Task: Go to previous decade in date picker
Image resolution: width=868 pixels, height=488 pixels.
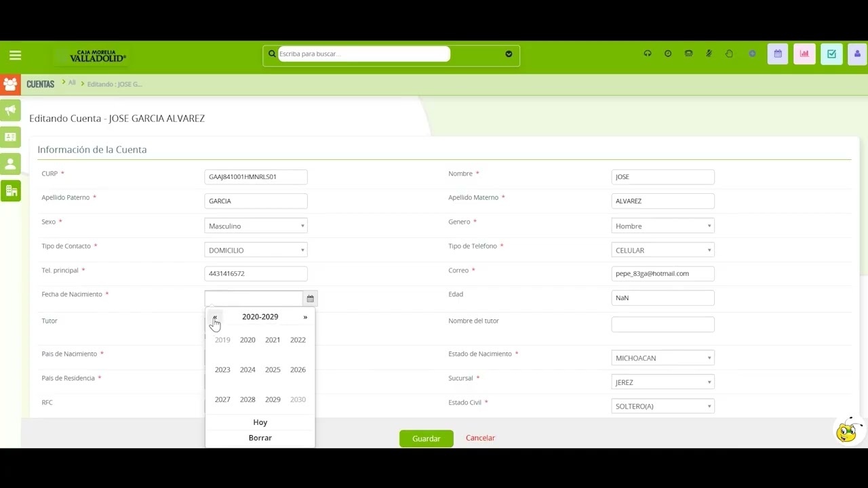Action: pos(215,317)
